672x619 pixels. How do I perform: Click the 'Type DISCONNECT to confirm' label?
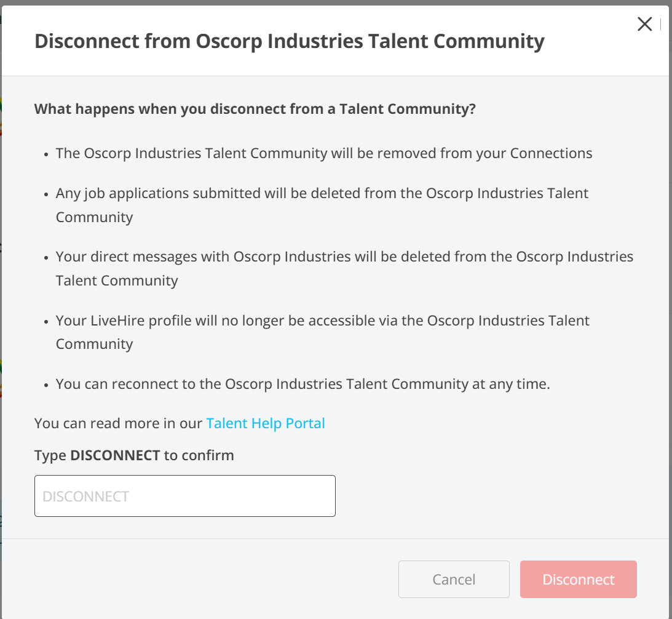pos(134,455)
